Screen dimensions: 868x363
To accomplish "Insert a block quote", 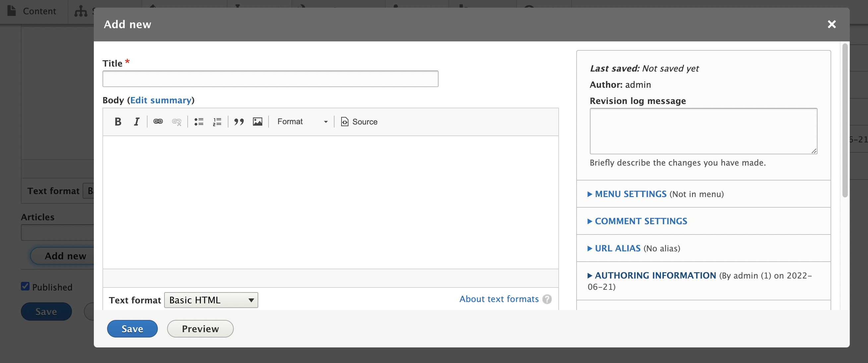I will (x=239, y=122).
